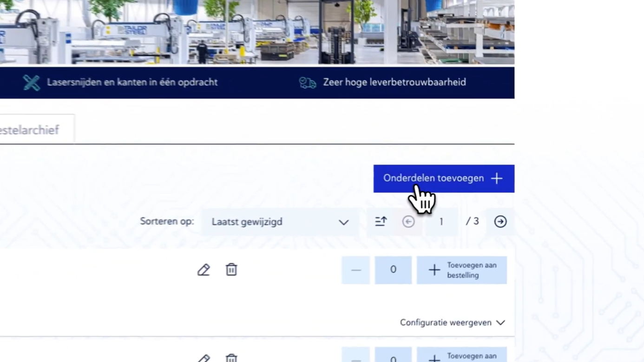Switch to the Bestelarchief tab
The height and width of the screenshot is (362, 644).
pos(30,130)
